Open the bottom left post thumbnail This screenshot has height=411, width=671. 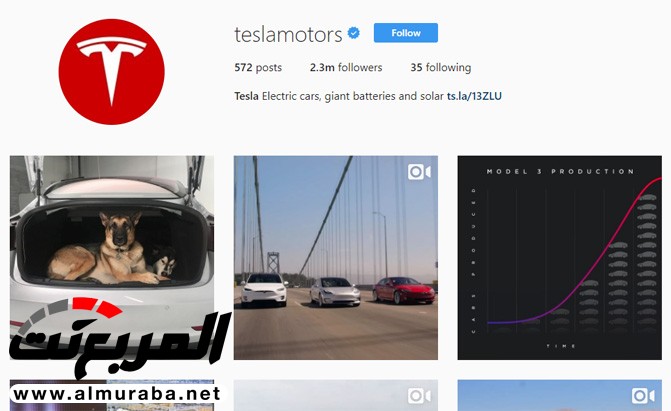tap(112, 395)
